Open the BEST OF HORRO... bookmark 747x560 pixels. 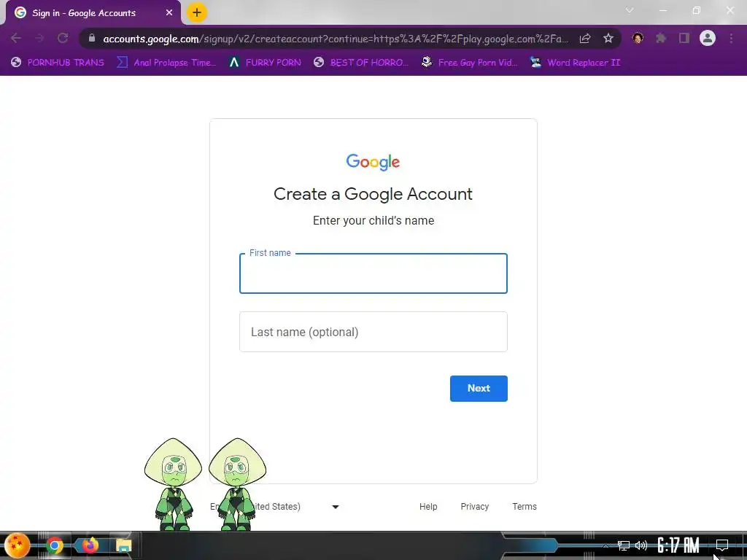(360, 63)
